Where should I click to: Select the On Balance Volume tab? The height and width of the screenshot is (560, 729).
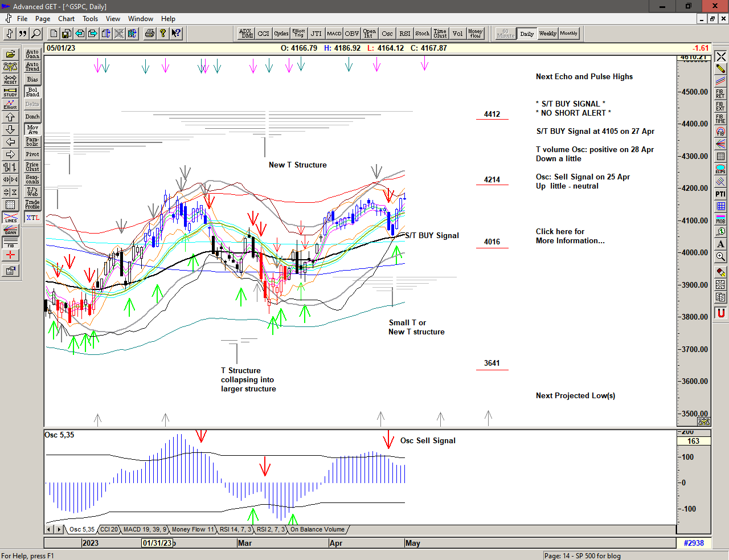click(x=317, y=529)
